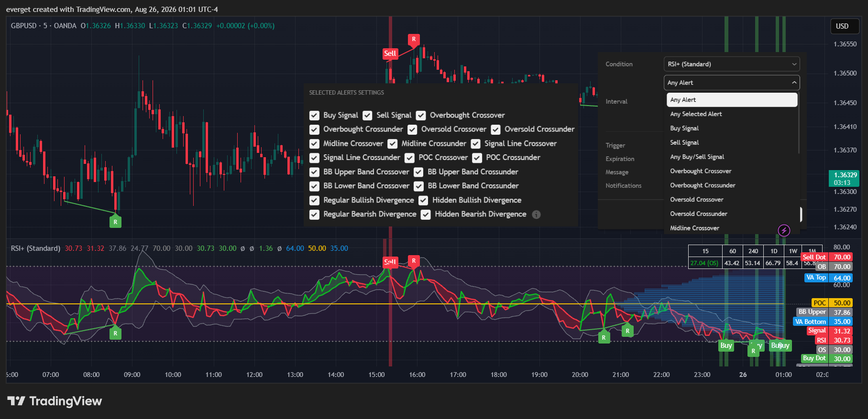
Task: Click the VA Bottom 35.00 label
Action: [x=823, y=322]
